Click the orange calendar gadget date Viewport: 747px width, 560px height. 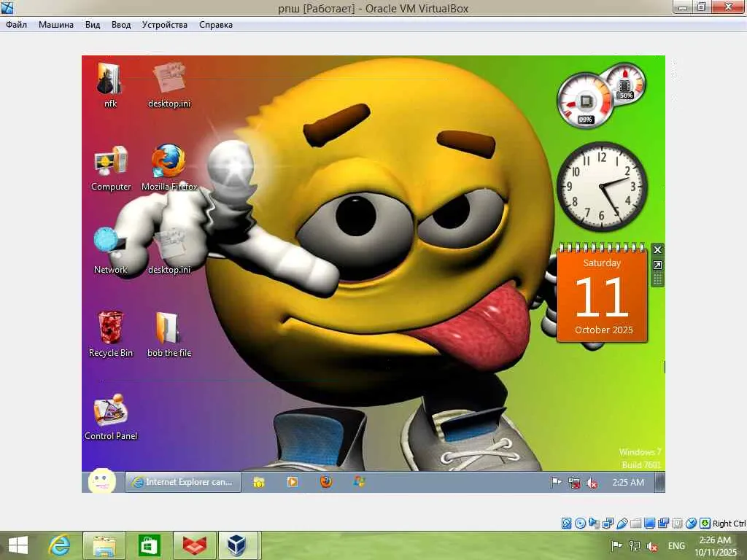(x=602, y=295)
